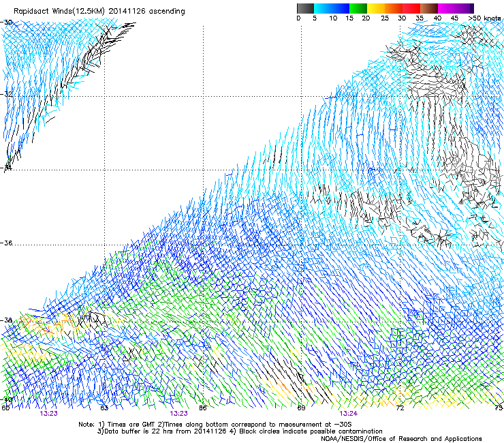
Task: Click the orange 25-30 knots legend segment
Action: tap(394, 8)
